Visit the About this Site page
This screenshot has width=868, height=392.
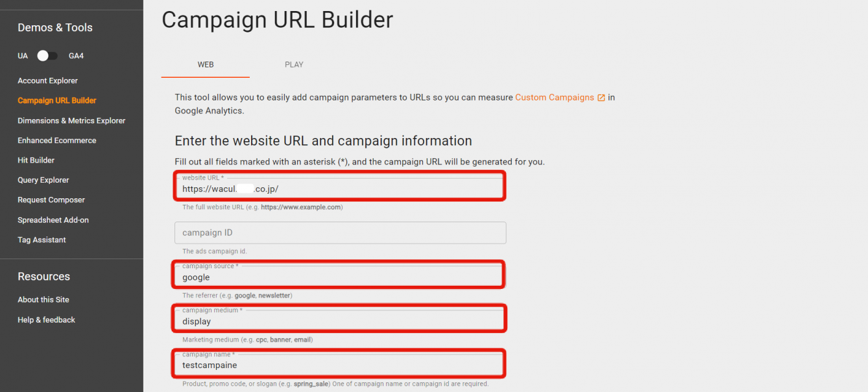[43, 300]
